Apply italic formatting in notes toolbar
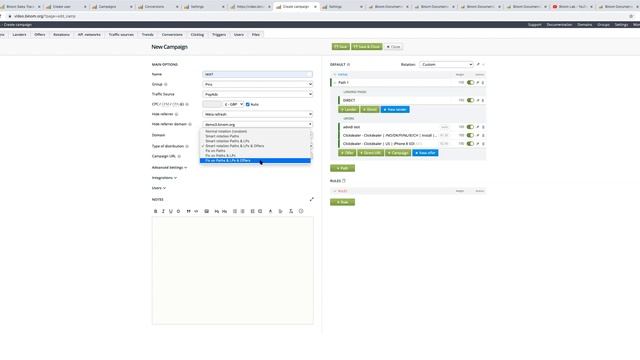 (163, 211)
